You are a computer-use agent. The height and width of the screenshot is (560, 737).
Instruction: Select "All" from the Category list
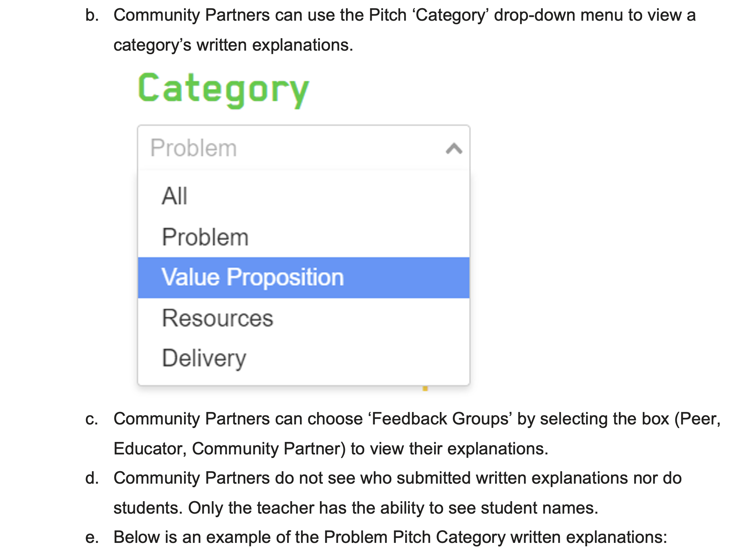[174, 196]
